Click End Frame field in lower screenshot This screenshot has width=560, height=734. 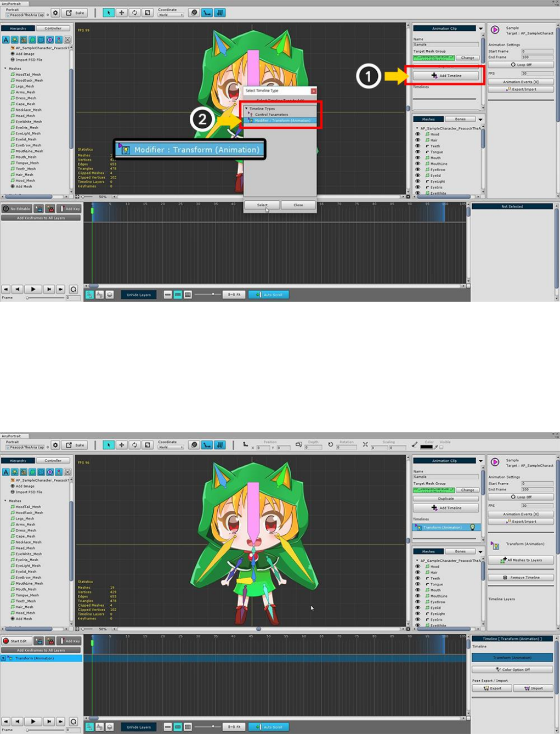click(537, 490)
